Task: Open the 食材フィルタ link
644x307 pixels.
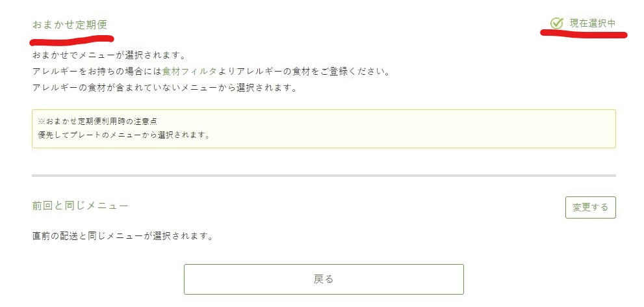Action: (x=189, y=71)
